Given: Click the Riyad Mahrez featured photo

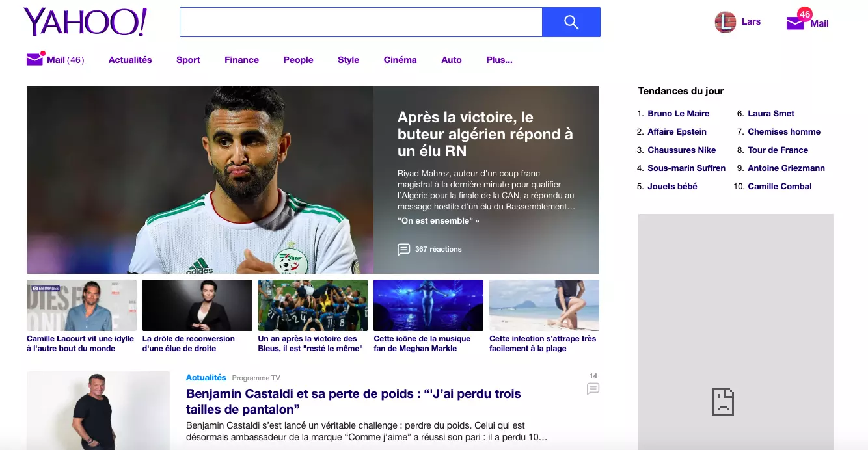Looking at the screenshot, I should [200, 179].
